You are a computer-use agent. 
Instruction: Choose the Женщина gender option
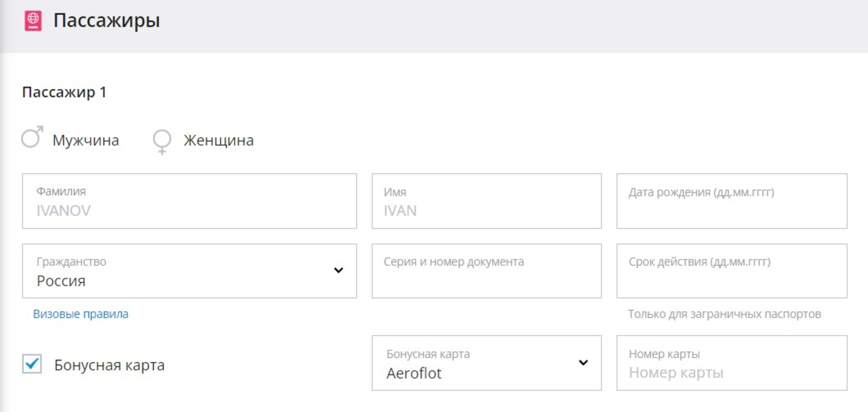coord(218,140)
